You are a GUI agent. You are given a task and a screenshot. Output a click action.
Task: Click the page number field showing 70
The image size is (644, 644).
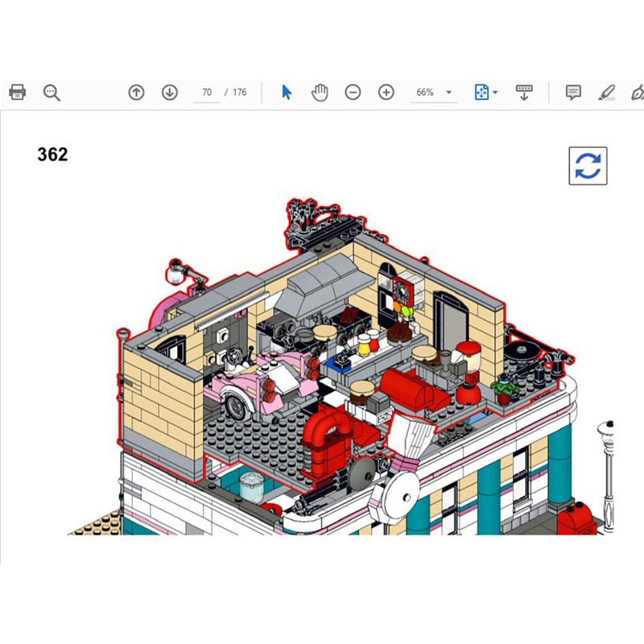(207, 93)
